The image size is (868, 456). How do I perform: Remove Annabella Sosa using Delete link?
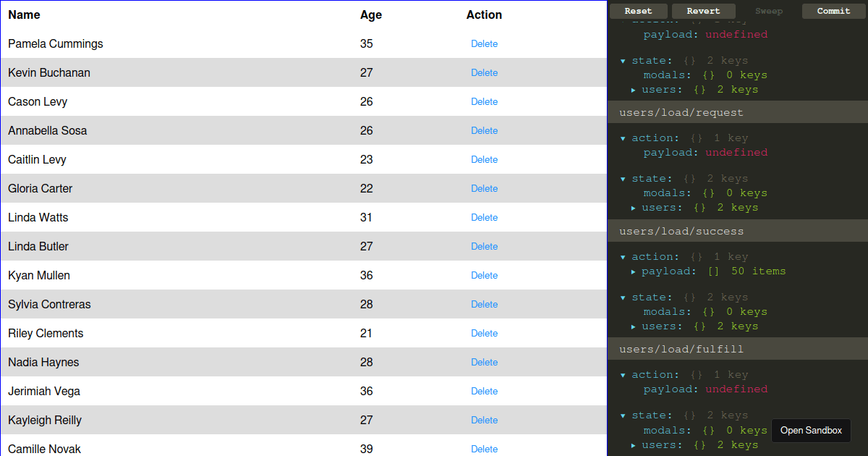coord(484,131)
